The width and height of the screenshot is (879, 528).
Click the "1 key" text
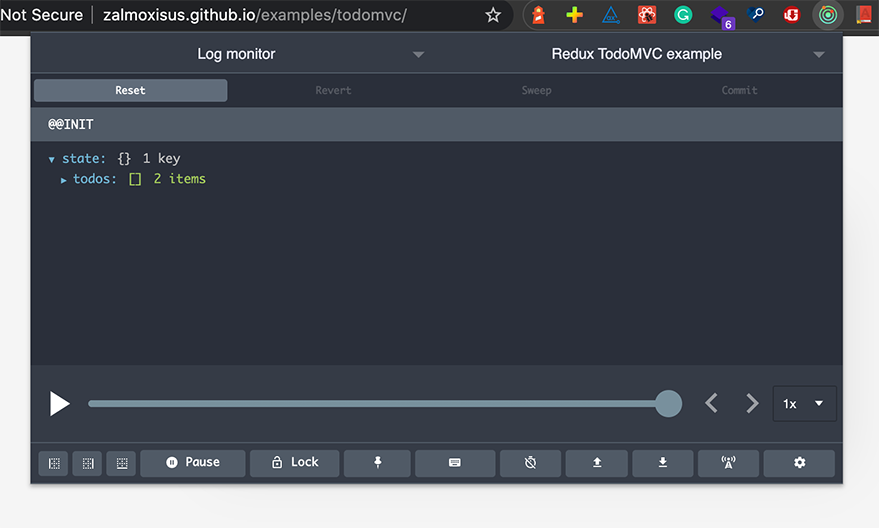pos(161,159)
